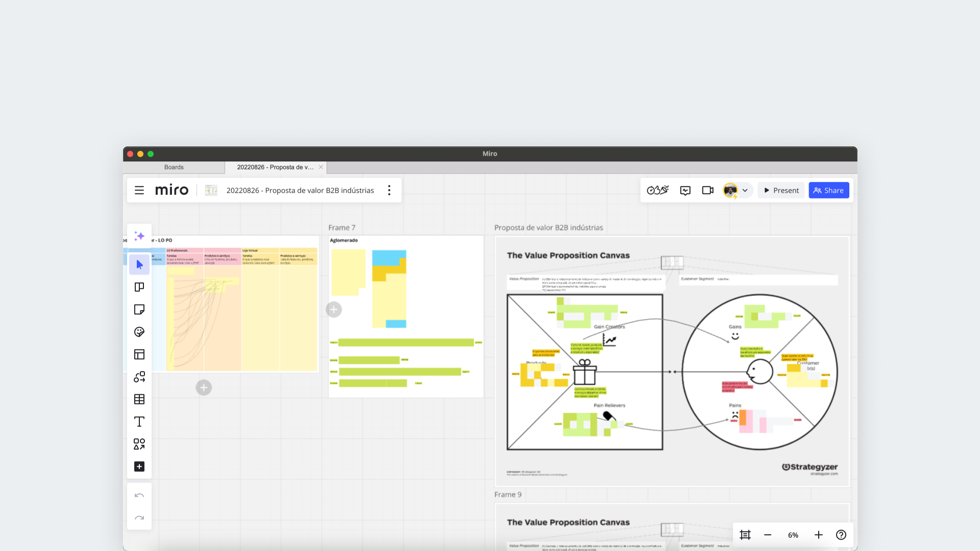The height and width of the screenshot is (551, 980).
Task: Click the 6% zoom level
Action: coord(793,535)
